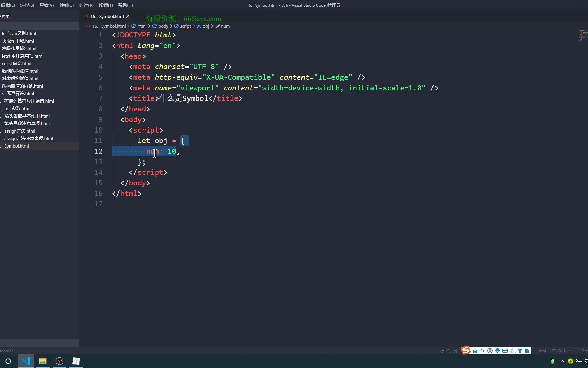Click the 16、Symbol.html breadcrumb segment
This screenshot has width=588, height=368.
[106, 26]
